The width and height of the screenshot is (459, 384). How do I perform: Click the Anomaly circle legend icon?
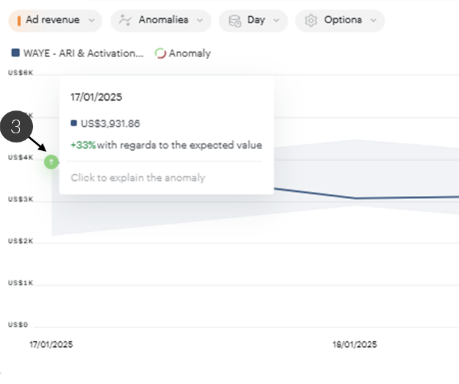[x=160, y=53]
